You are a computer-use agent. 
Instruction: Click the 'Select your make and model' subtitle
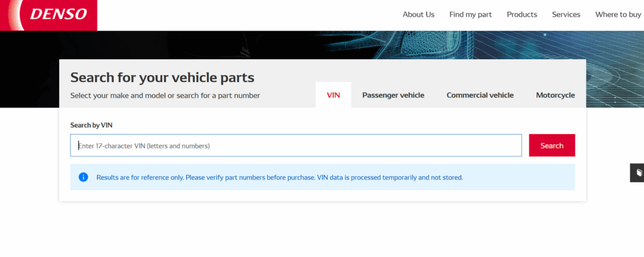[165, 96]
